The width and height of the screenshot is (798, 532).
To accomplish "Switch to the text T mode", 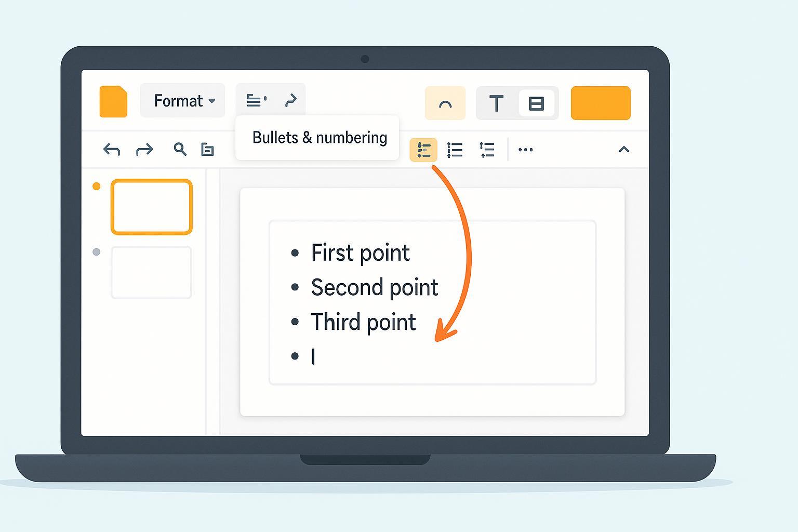I will point(497,103).
